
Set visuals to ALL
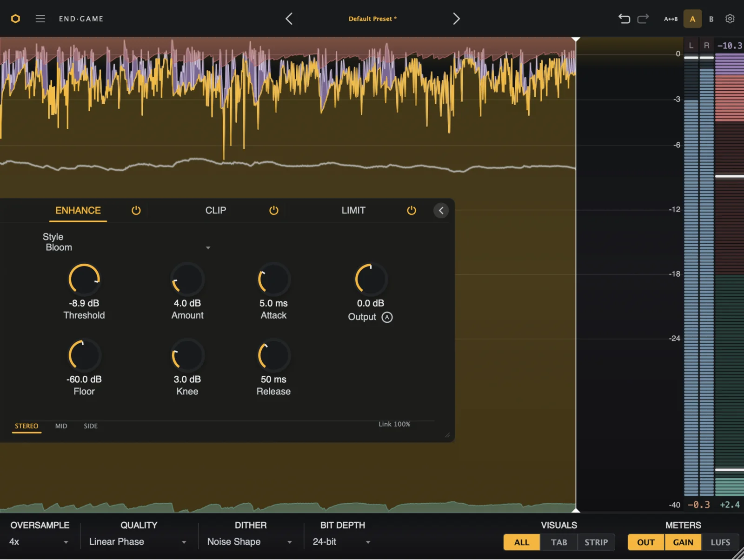pos(522,542)
